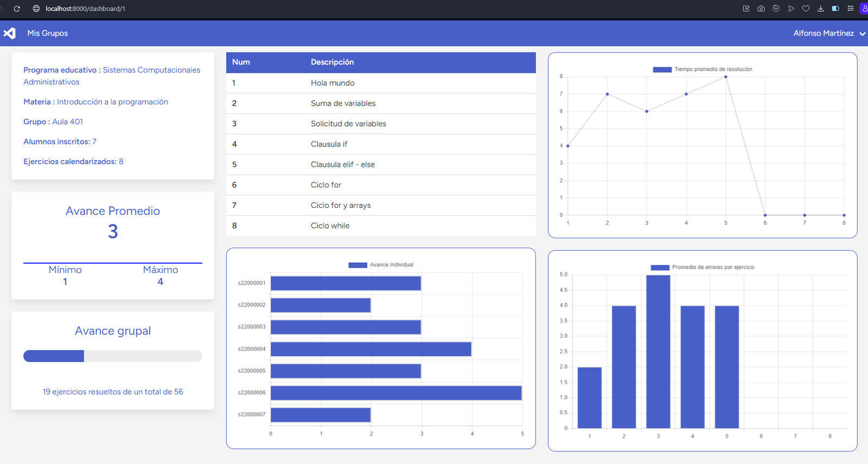Screen dimensions: 868x464
Task: Click the VS Code logo in navbar
Action: pos(9,33)
